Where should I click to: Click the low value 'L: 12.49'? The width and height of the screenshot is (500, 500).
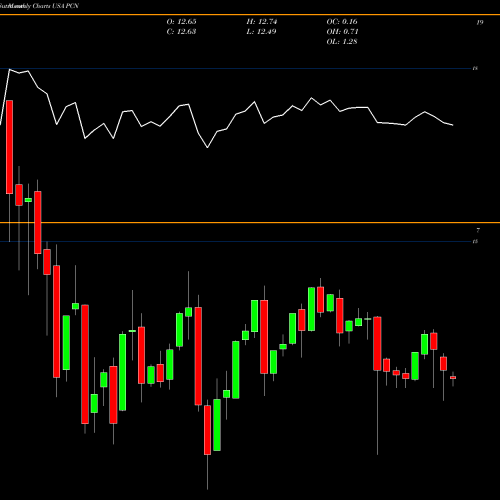261,32
